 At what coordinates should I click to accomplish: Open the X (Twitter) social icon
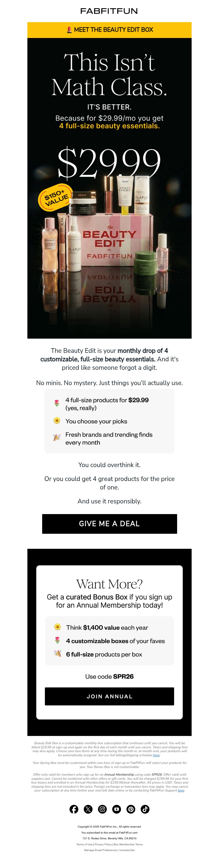(x=88, y=809)
